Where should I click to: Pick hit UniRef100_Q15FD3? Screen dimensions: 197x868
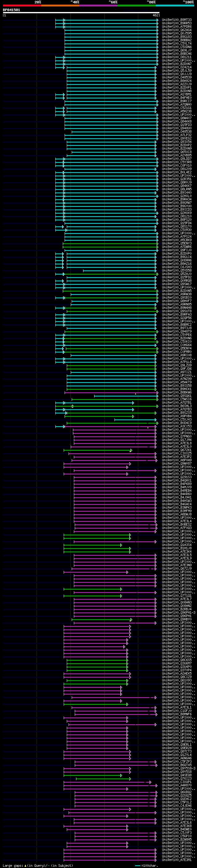[177, 125]
